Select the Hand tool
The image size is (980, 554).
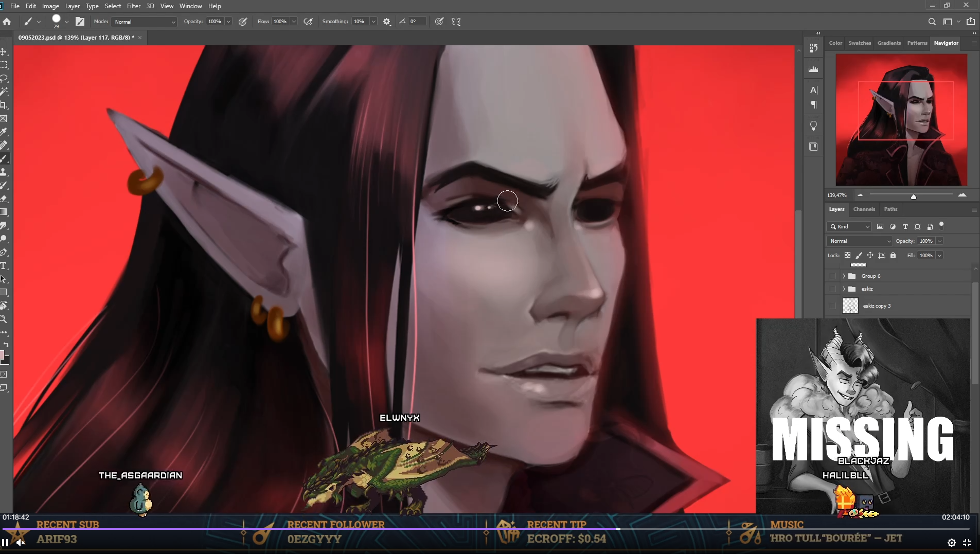(4, 306)
